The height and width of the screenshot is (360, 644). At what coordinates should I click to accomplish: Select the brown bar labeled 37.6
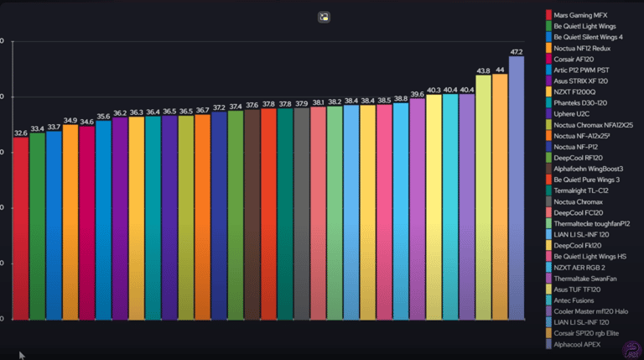click(252, 215)
